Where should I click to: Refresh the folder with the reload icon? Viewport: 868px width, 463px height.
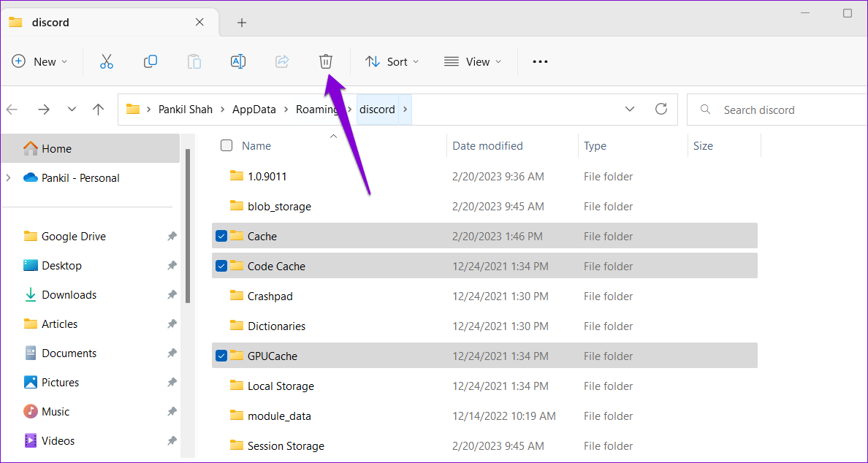[x=661, y=109]
